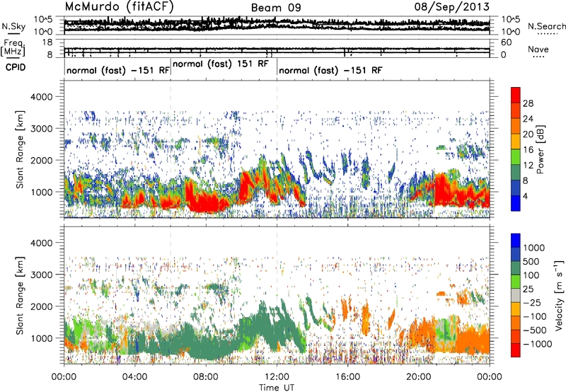Click the "20:00" time axis tick

[x=418, y=377]
